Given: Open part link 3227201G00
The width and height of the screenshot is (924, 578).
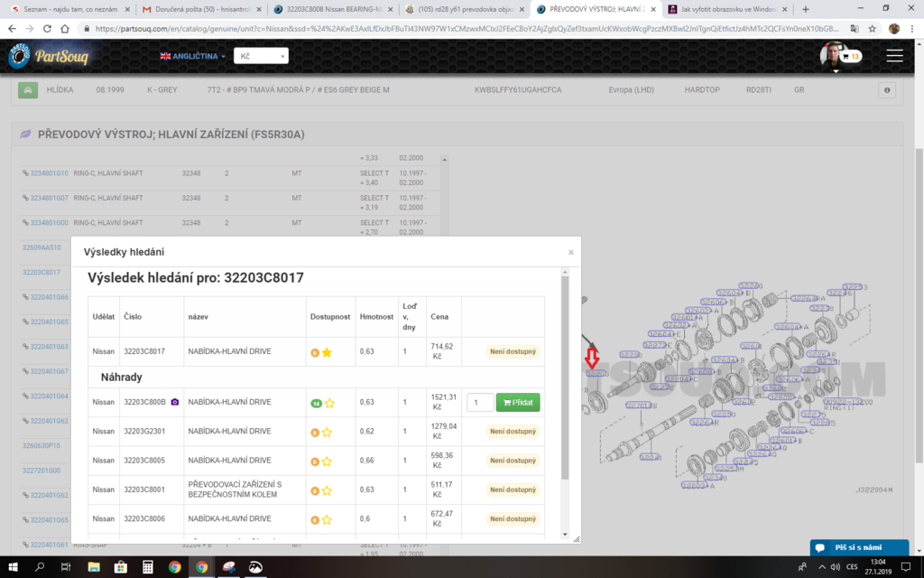Looking at the screenshot, I should 42,471.
